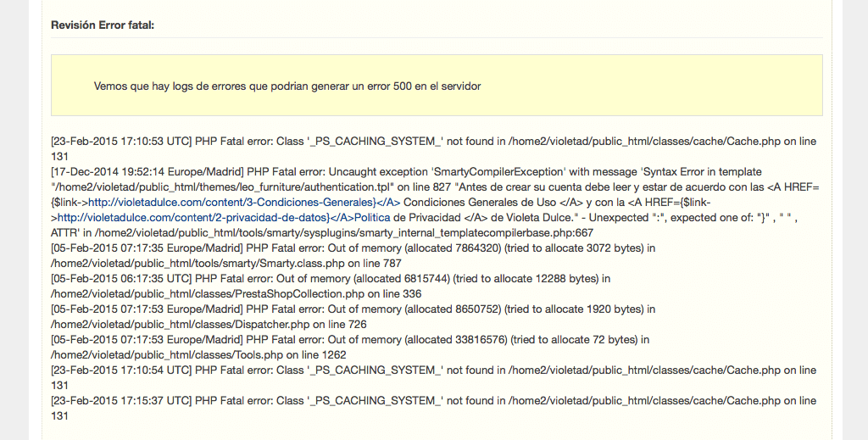
Task: Select the yellow note about error 500 logs
Action: [437, 86]
